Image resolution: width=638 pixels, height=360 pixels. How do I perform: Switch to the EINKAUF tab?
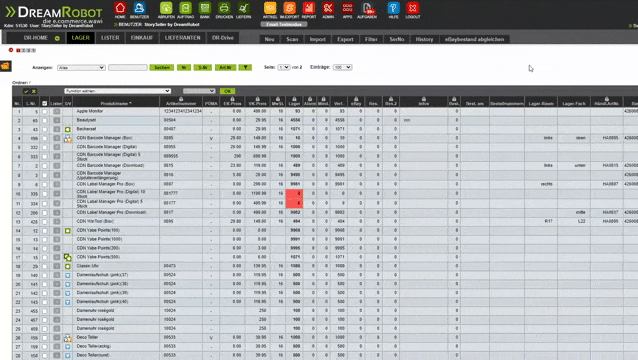[x=142, y=38]
